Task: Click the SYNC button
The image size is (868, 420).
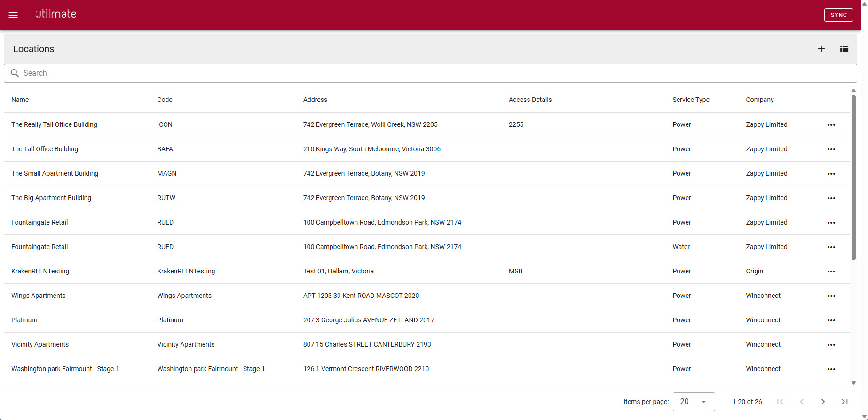Action: coord(838,15)
